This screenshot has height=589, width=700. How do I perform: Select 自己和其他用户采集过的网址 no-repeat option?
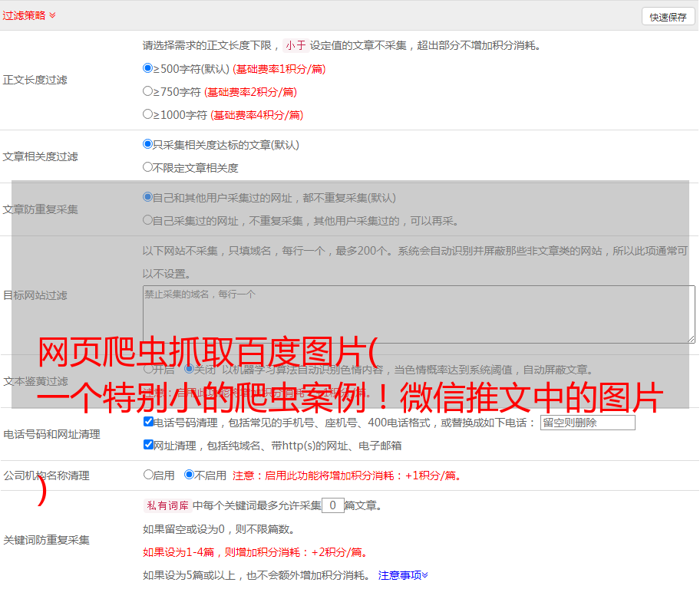coord(148,197)
